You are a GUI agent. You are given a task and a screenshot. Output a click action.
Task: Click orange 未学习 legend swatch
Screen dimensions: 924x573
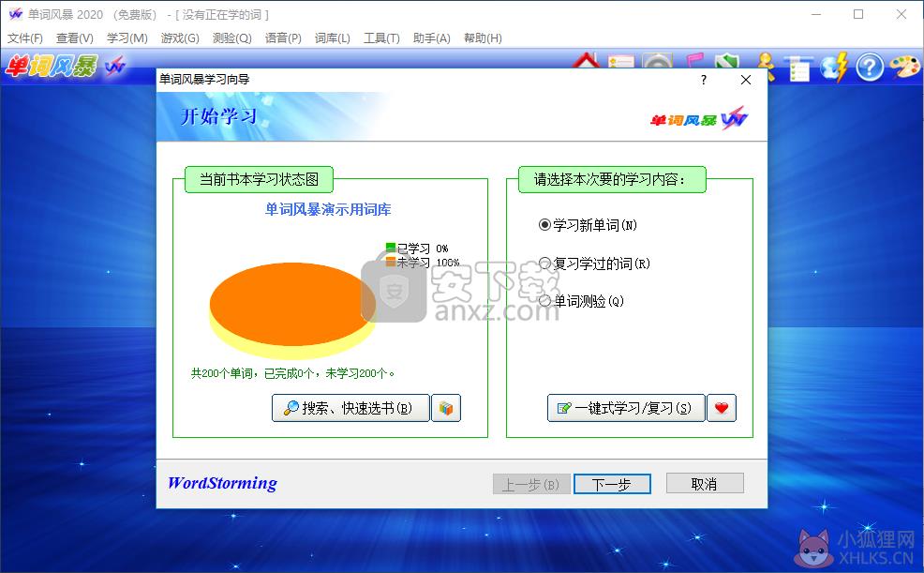click(x=390, y=262)
